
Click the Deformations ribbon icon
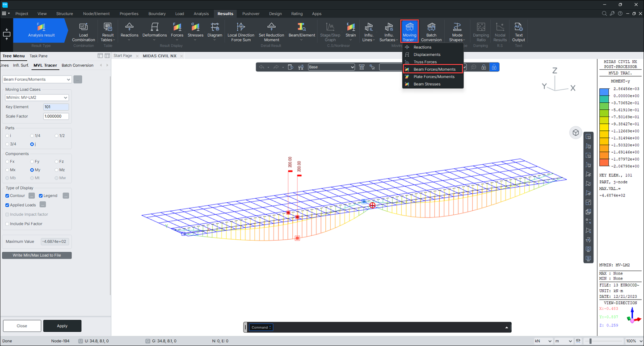155,31
